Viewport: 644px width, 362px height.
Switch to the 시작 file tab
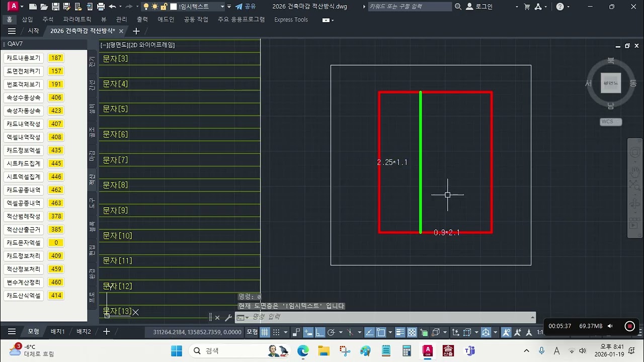click(33, 31)
